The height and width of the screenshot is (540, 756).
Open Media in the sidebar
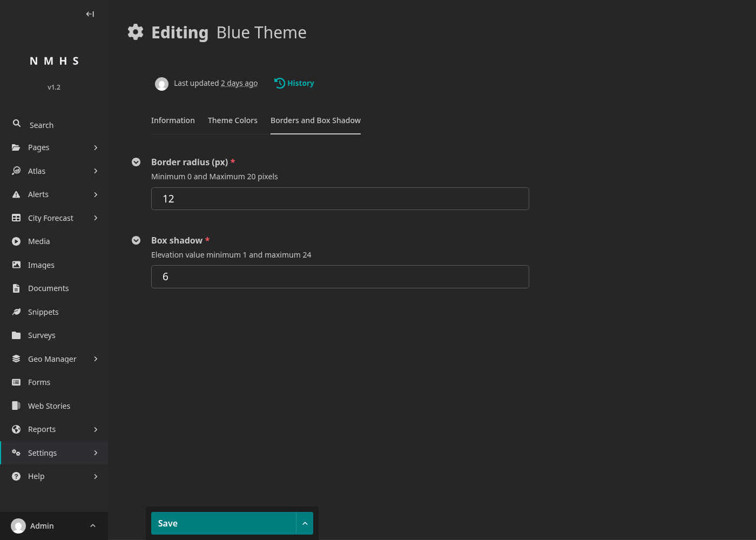pos(54,241)
